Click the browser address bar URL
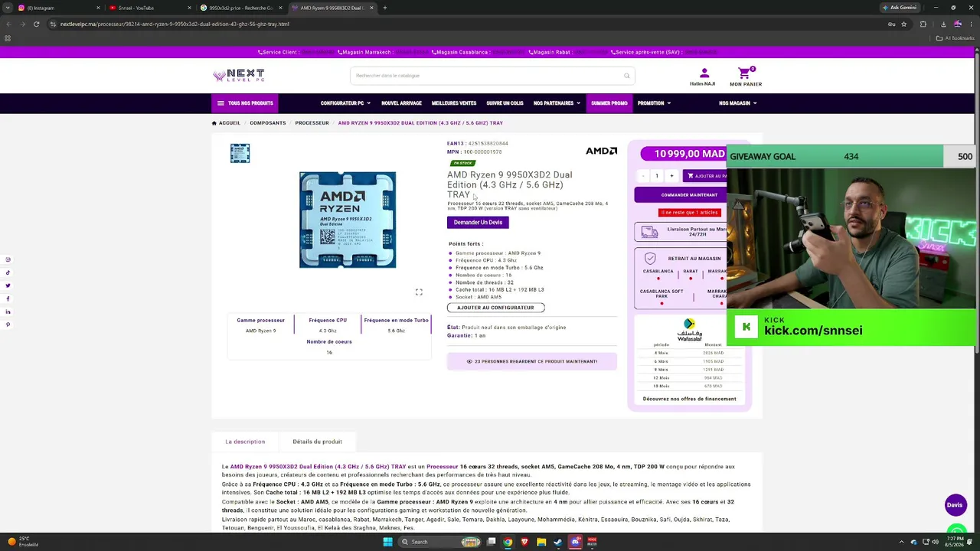 (x=175, y=24)
